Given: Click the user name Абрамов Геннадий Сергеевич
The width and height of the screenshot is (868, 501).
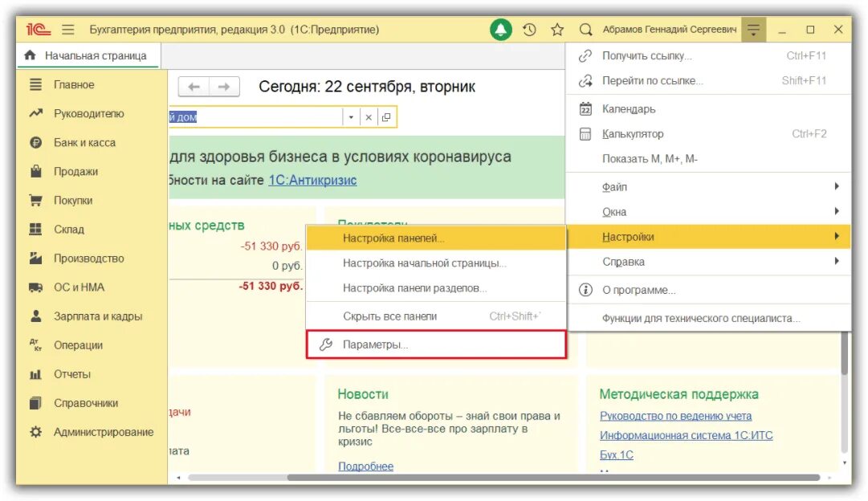Looking at the screenshot, I should coord(670,30).
